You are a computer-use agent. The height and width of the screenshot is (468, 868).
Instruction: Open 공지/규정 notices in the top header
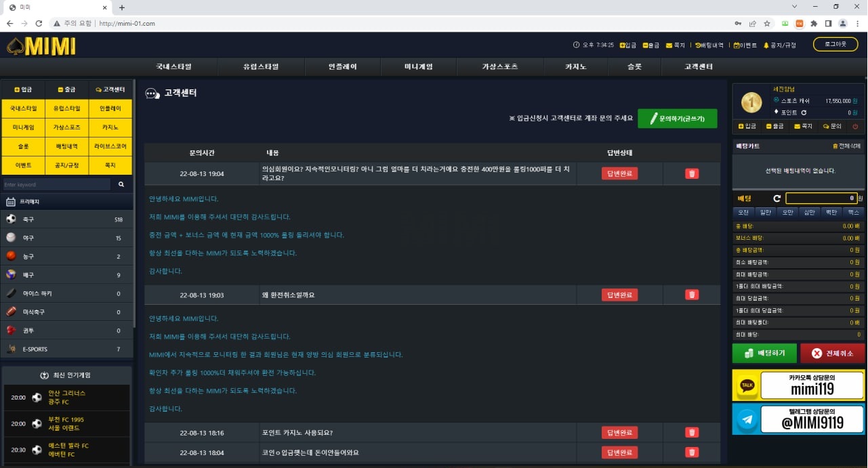[x=780, y=45]
